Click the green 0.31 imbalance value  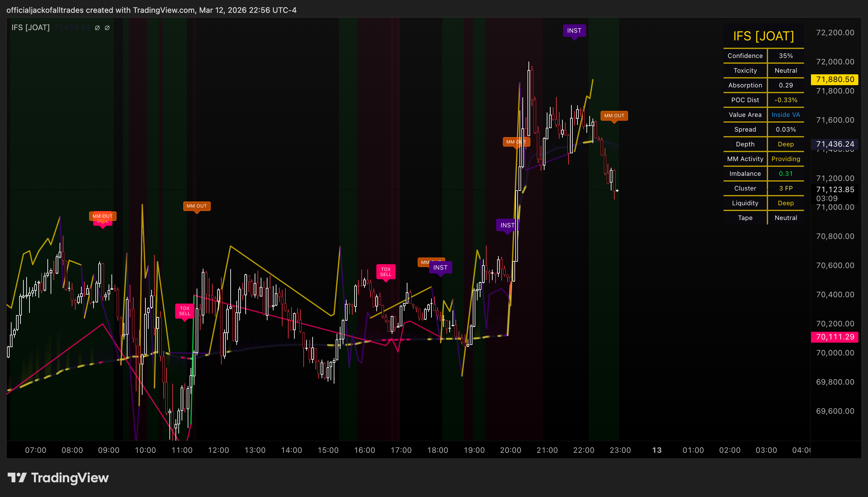point(786,173)
